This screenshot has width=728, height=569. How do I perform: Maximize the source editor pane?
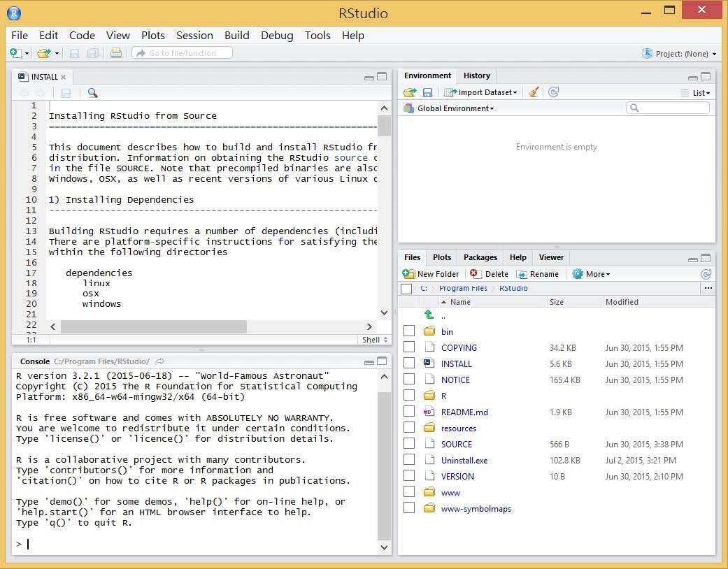point(382,76)
